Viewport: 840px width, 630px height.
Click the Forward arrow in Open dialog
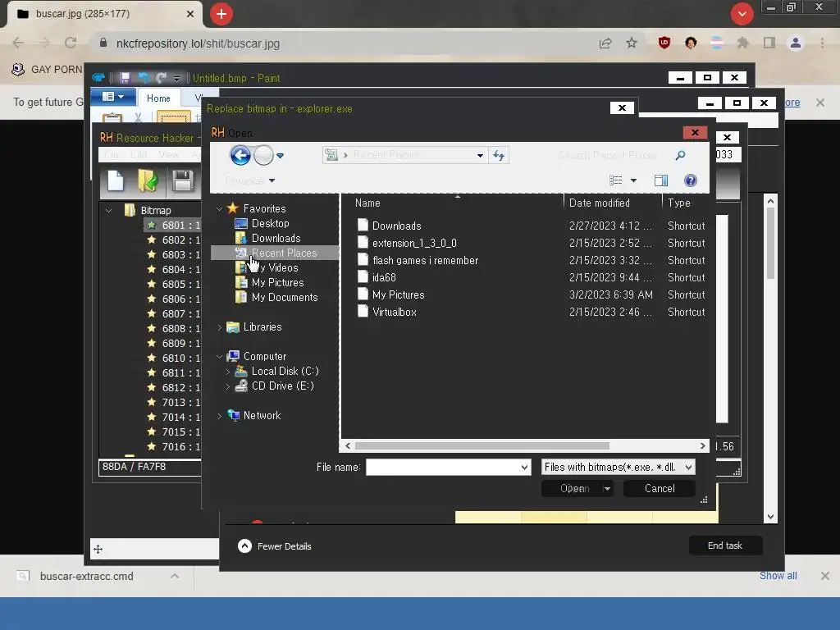click(x=263, y=155)
